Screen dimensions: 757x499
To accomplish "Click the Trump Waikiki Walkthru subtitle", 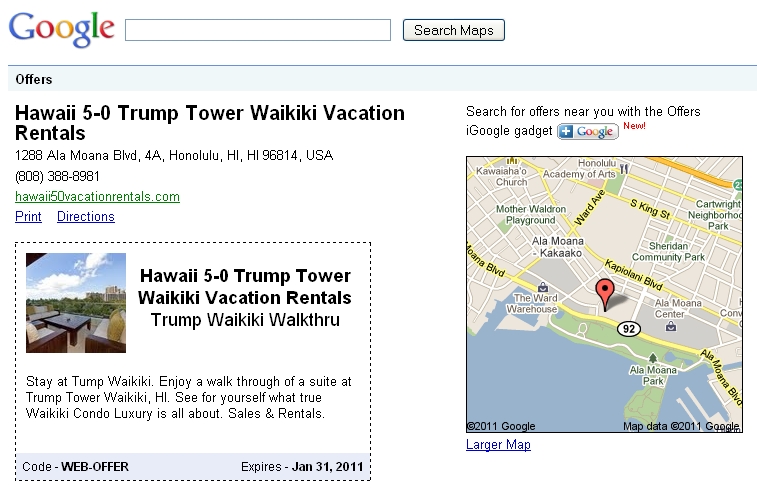I will (x=245, y=319).
